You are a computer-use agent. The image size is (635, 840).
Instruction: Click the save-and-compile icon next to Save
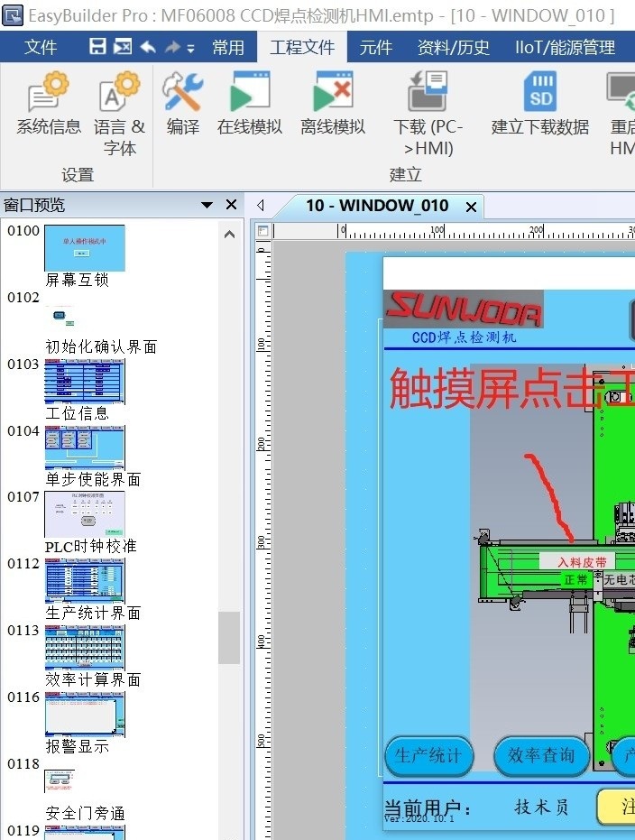tap(123, 47)
